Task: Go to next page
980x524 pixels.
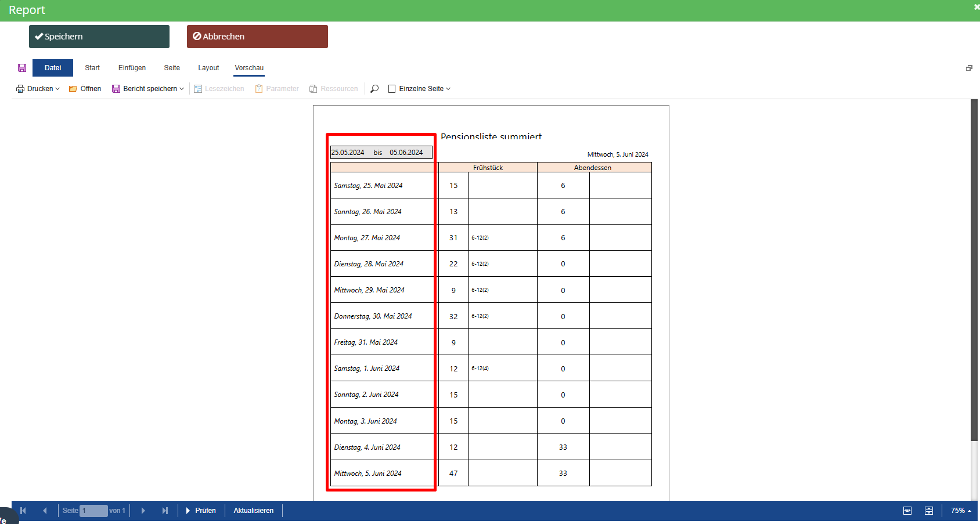Action: point(143,511)
